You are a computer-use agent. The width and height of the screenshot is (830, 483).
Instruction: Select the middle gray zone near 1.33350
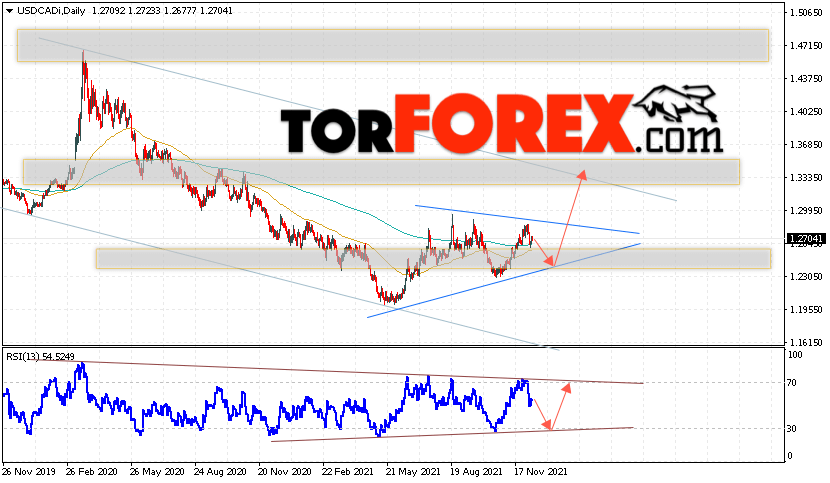tap(381, 172)
